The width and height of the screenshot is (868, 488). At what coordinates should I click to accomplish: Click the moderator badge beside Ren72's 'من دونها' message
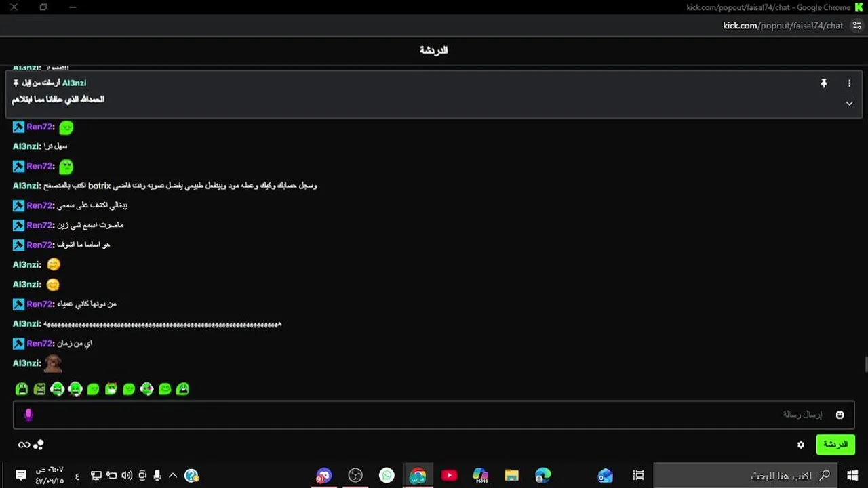[x=18, y=304]
